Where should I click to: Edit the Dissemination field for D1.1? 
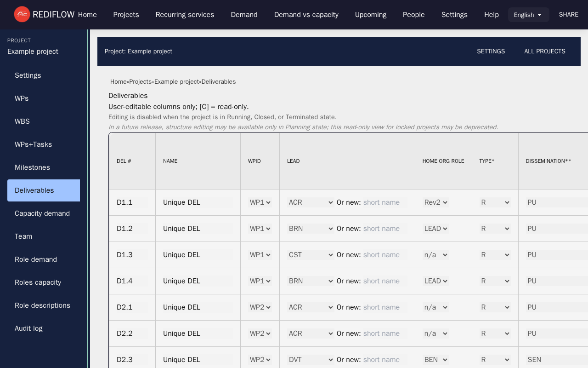556,202
